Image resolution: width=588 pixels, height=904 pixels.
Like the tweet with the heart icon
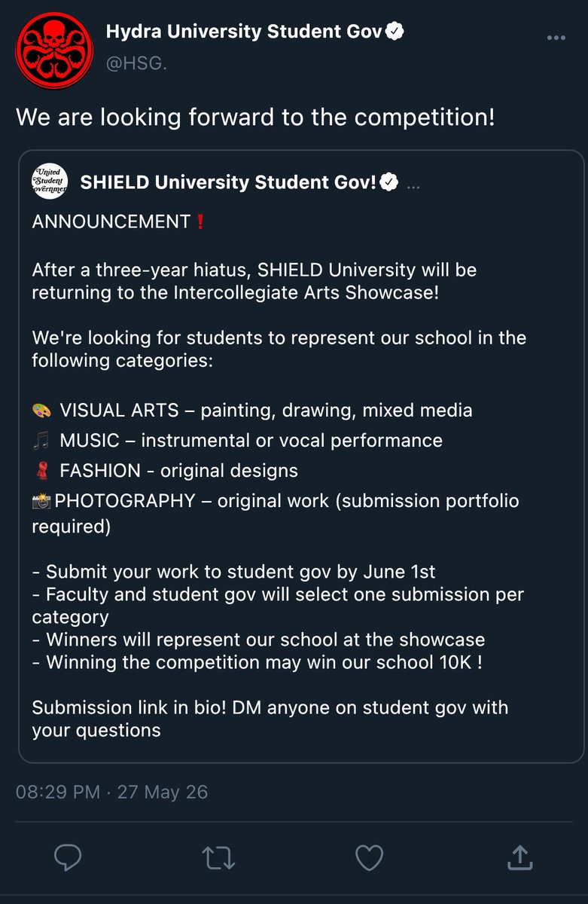[369, 857]
